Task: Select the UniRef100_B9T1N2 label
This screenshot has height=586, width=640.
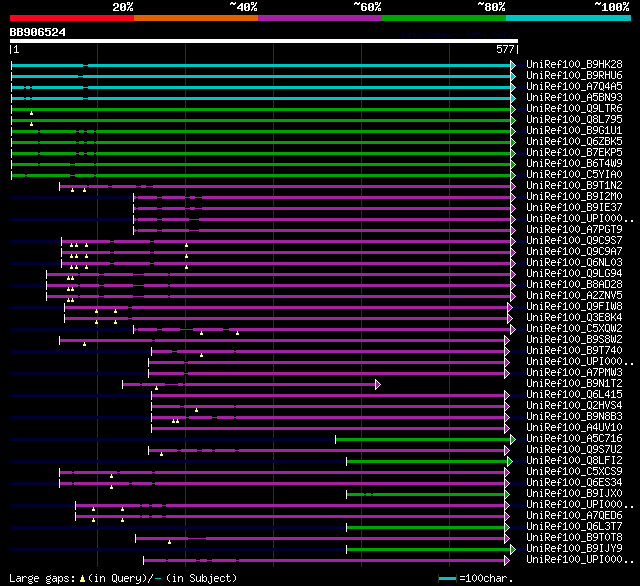Action: coord(574,186)
